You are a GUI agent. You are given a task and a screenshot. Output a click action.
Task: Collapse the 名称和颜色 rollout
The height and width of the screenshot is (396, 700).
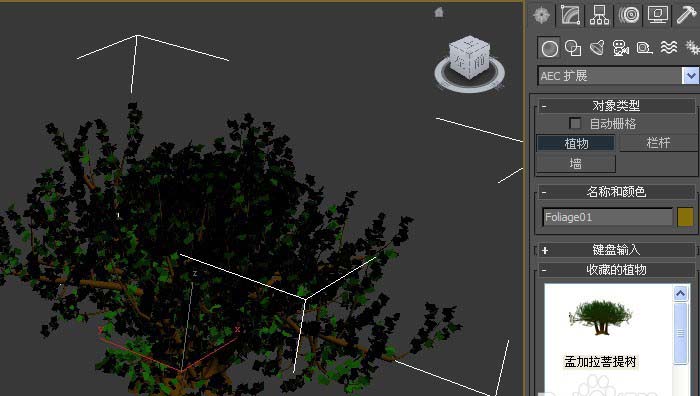coord(616,192)
